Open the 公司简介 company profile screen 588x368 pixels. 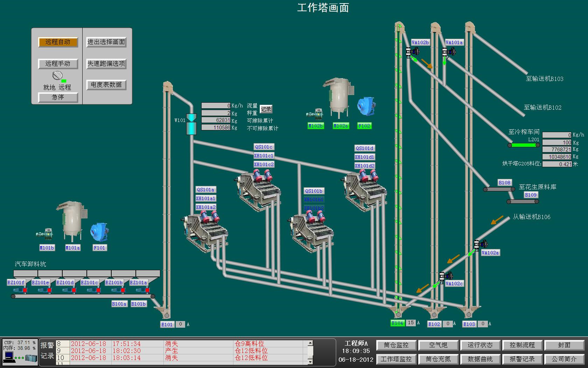coord(564,359)
